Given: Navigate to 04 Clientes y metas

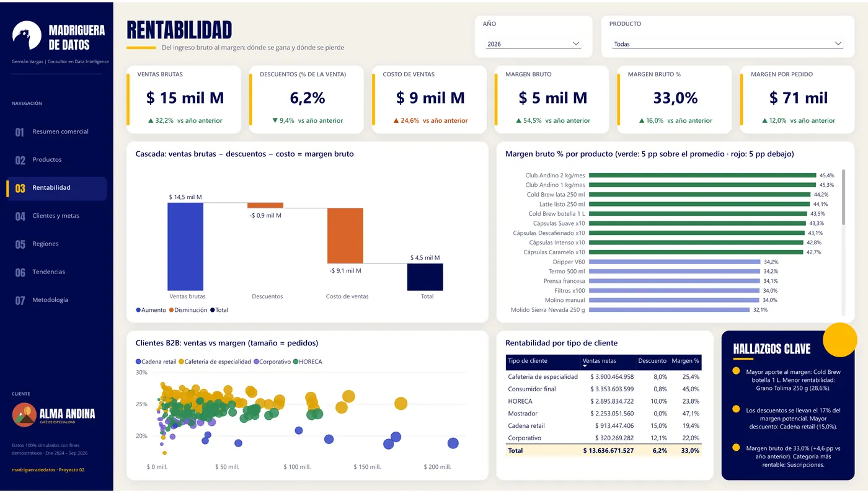Looking at the screenshot, I should point(56,216).
